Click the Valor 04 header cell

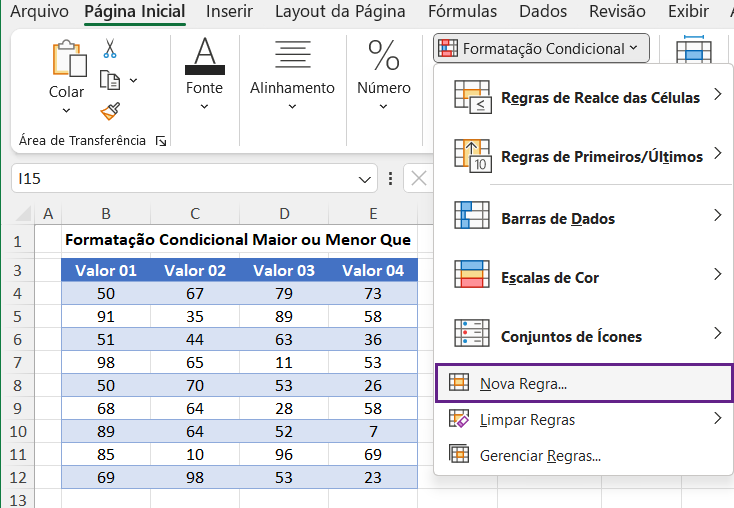[x=373, y=270]
